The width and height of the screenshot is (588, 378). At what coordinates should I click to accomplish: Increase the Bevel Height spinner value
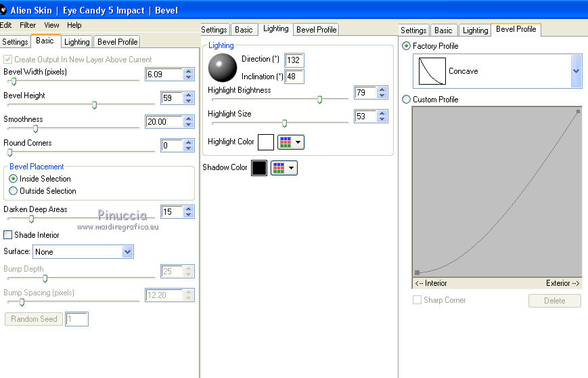click(x=189, y=95)
